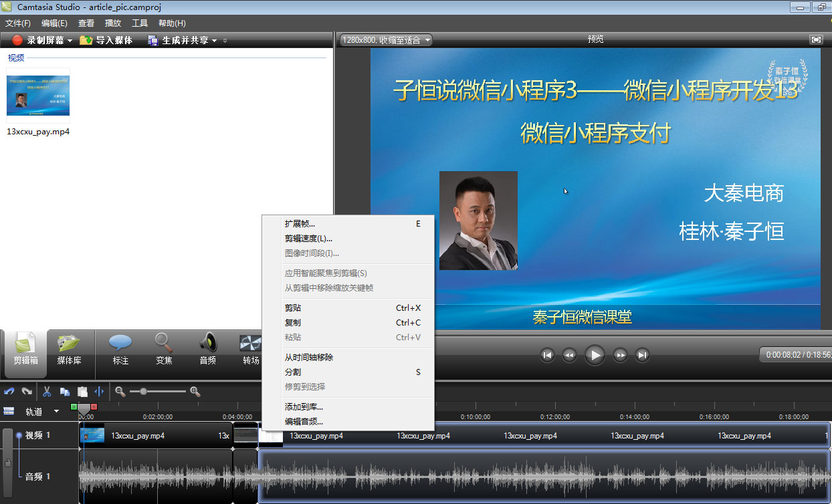The height and width of the screenshot is (504, 832).
Task: Jump to next clip in preview controls
Action: point(642,355)
